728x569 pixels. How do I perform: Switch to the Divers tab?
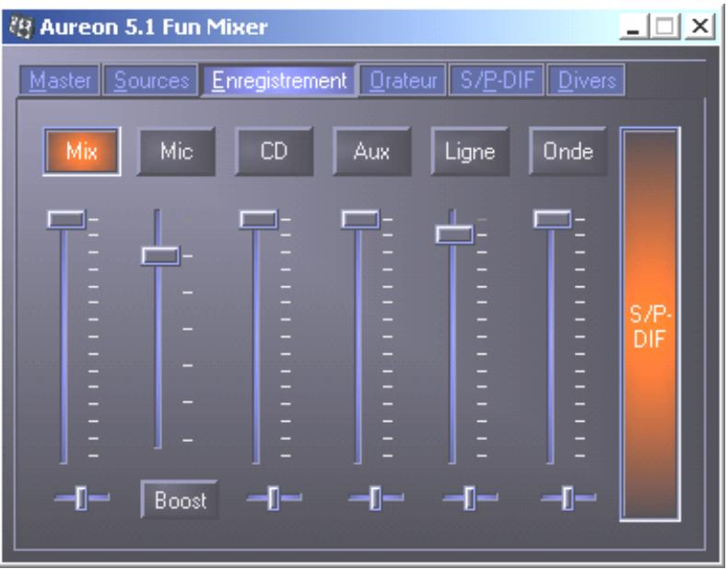click(x=586, y=80)
